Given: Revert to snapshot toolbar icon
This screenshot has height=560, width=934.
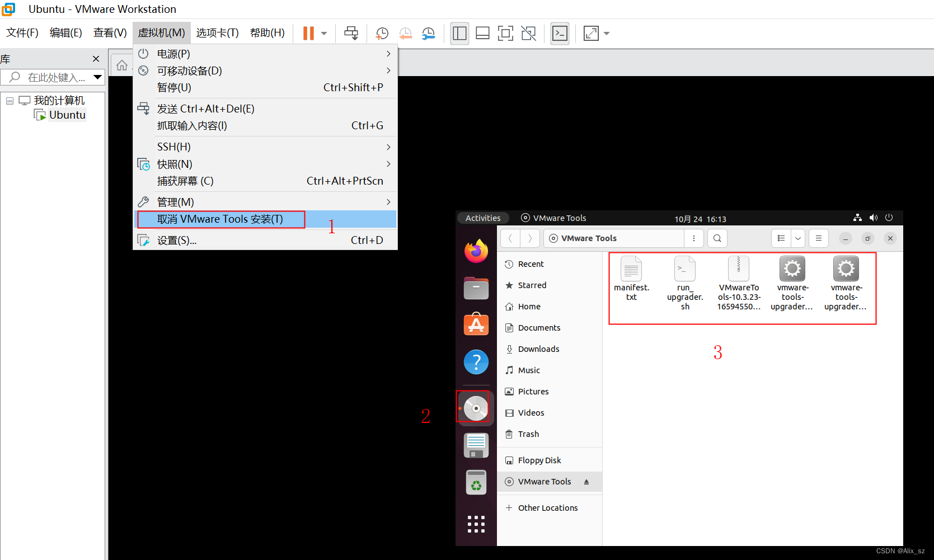Looking at the screenshot, I should [x=405, y=34].
